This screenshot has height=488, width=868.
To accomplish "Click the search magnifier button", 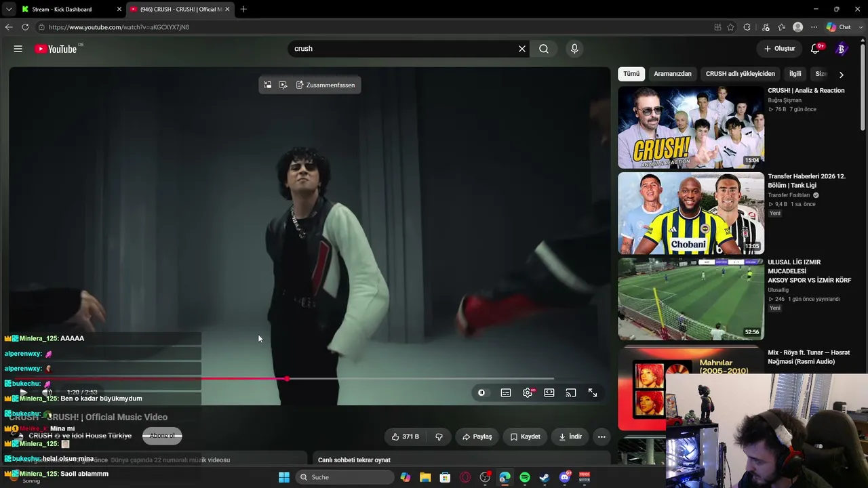I will point(544,49).
